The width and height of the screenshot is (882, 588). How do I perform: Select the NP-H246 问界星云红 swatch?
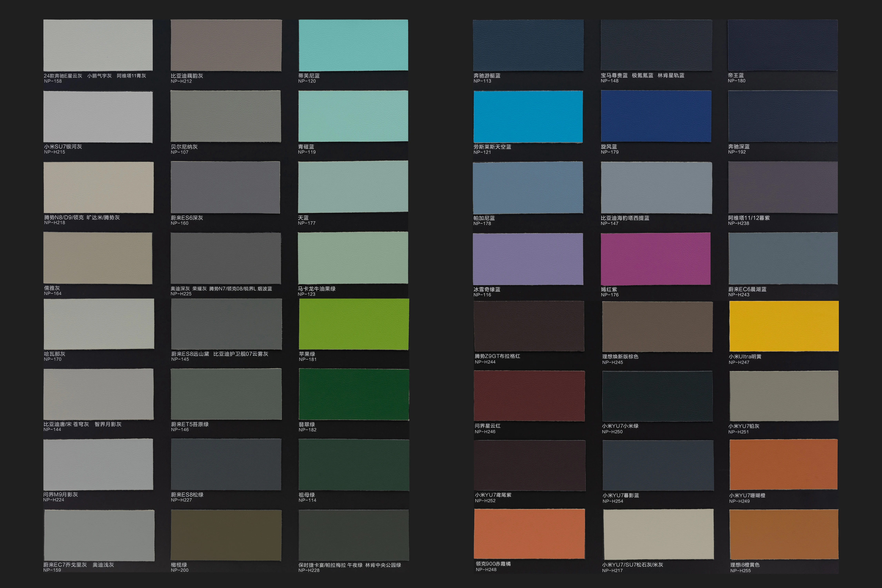[x=529, y=396]
